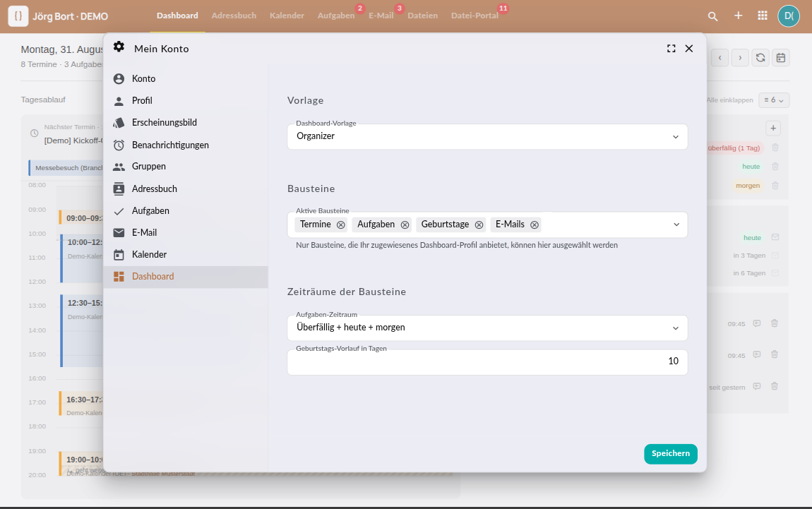Close the Mein Konto dialog
Screen dimensions: 812x509
pyautogui.click(x=688, y=48)
